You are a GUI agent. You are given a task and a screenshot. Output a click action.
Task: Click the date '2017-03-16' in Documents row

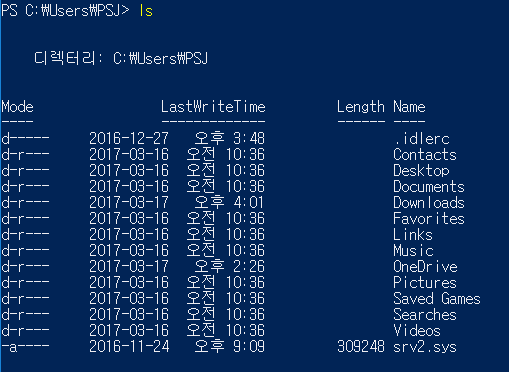(129, 187)
